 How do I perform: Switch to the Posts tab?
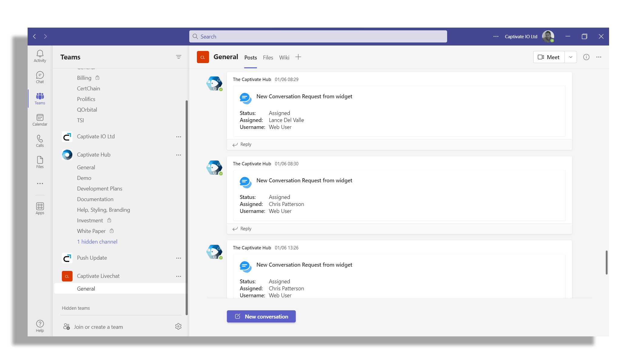251,58
